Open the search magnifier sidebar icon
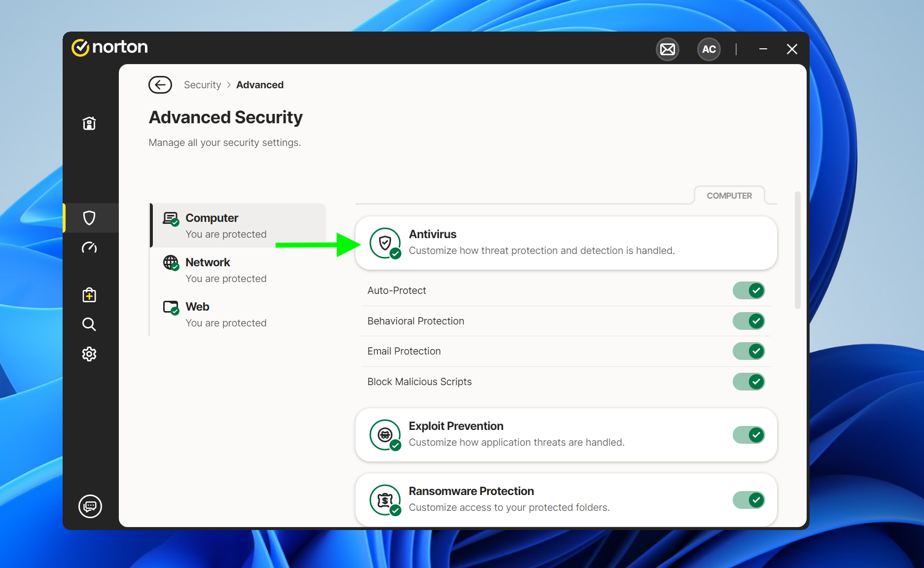This screenshot has height=568, width=924. (89, 324)
